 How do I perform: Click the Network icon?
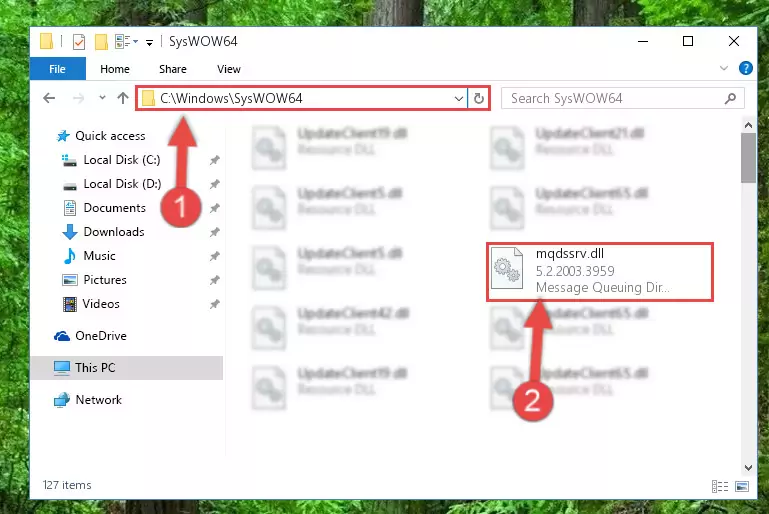tap(62, 400)
